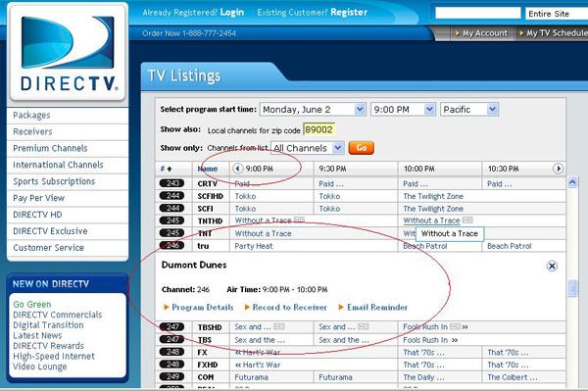Viewport: 588px width, 391px height.
Task: Open the 9:00 PM time dropdown
Action: click(403, 110)
